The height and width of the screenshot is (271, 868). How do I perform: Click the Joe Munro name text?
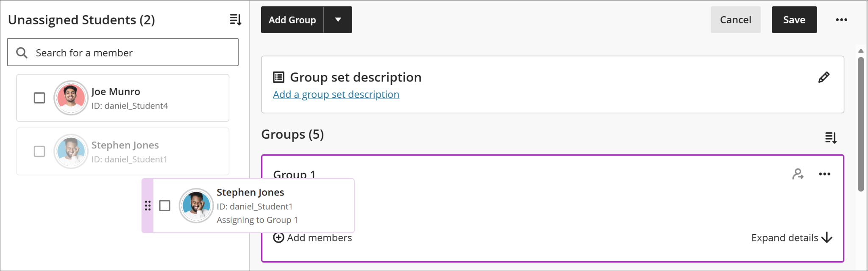(x=116, y=92)
